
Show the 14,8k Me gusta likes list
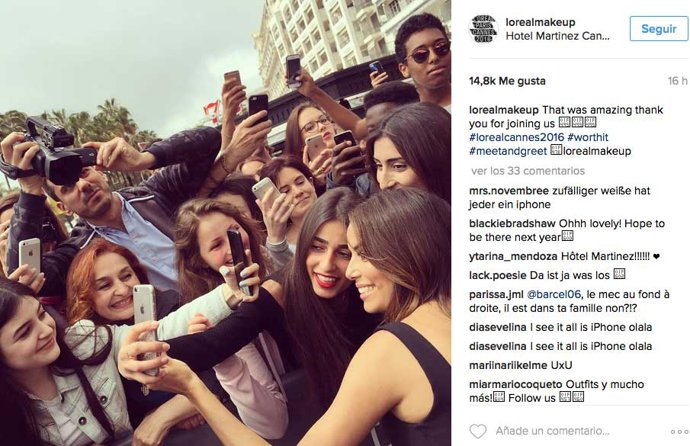pyautogui.click(x=507, y=81)
